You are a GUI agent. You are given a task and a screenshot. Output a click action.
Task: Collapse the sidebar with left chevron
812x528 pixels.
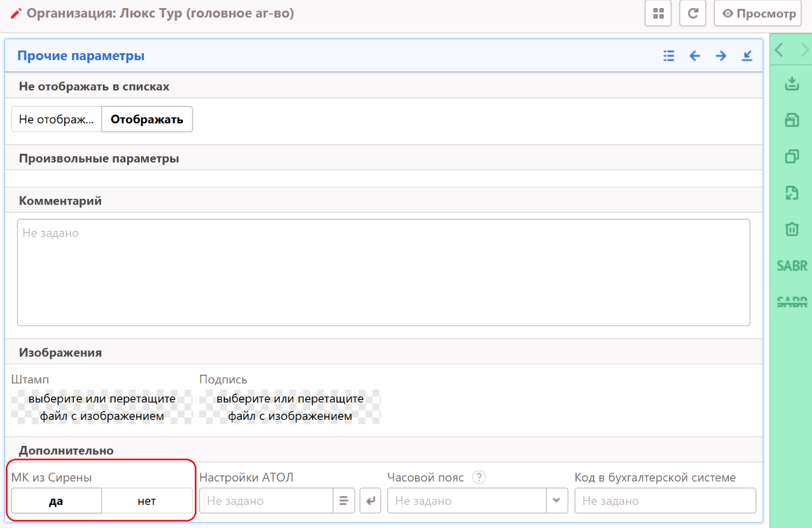[x=779, y=50]
